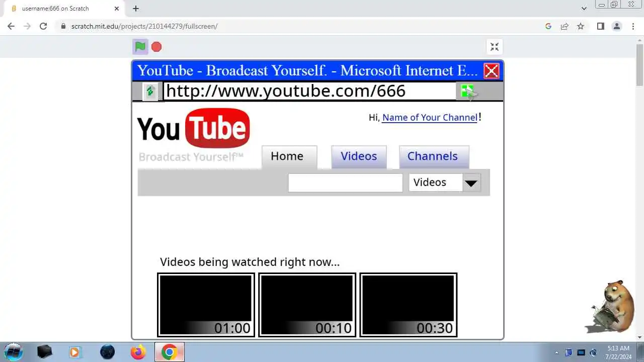
Task: Click the green go button with cursor
Action: click(x=468, y=92)
